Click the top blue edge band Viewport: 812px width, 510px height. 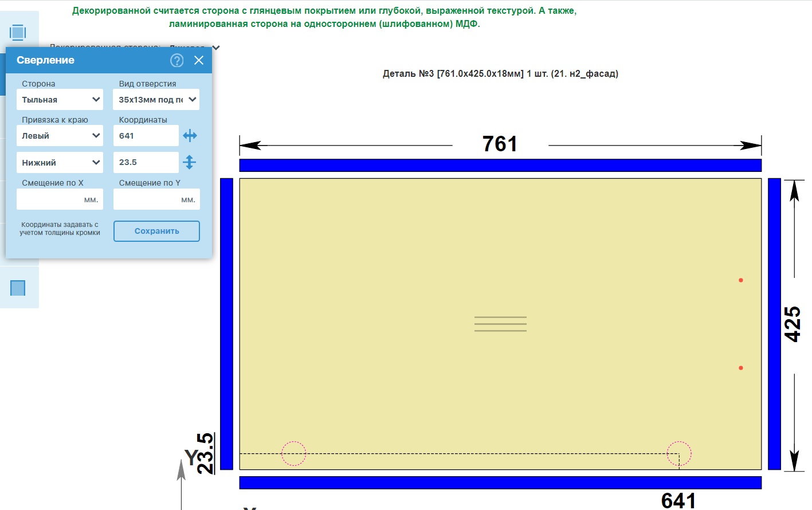click(500, 166)
